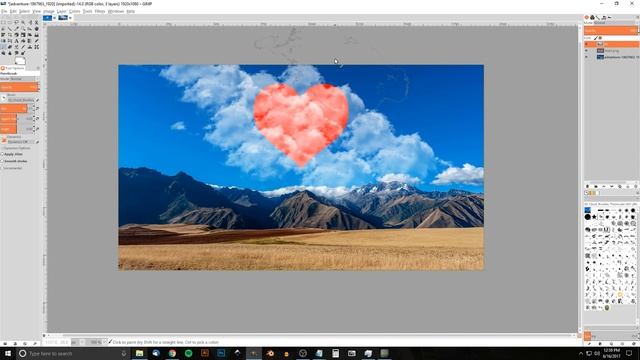Image resolution: width=640 pixels, height=360 pixels.
Task: Open the Select menu
Action: pyautogui.click(x=24, y=11)
